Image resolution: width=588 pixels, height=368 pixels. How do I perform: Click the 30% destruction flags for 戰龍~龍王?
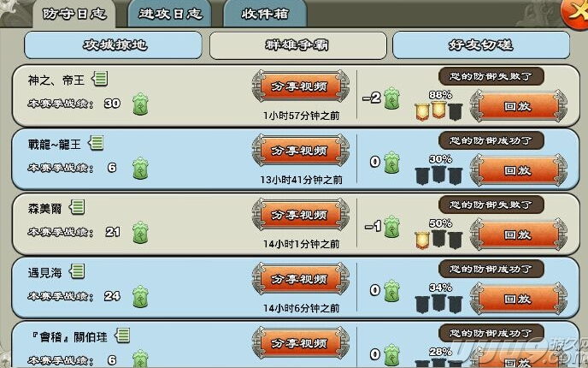point(438,169)
